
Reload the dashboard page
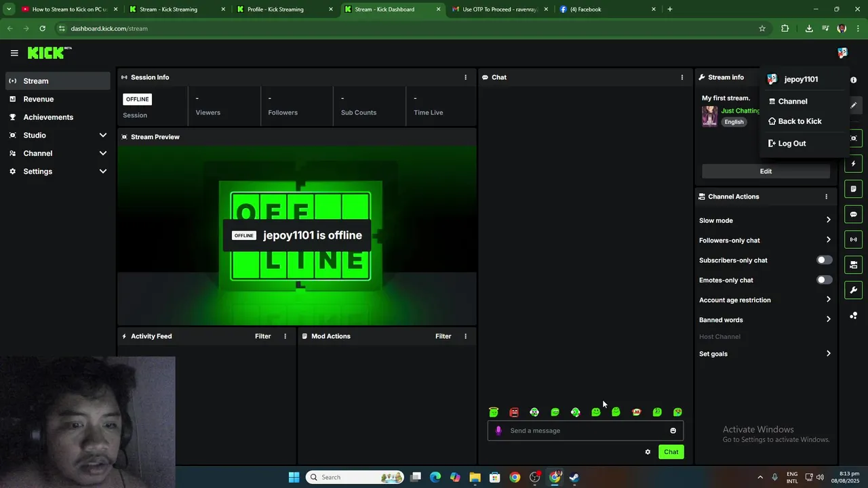(x=42, y=28)
